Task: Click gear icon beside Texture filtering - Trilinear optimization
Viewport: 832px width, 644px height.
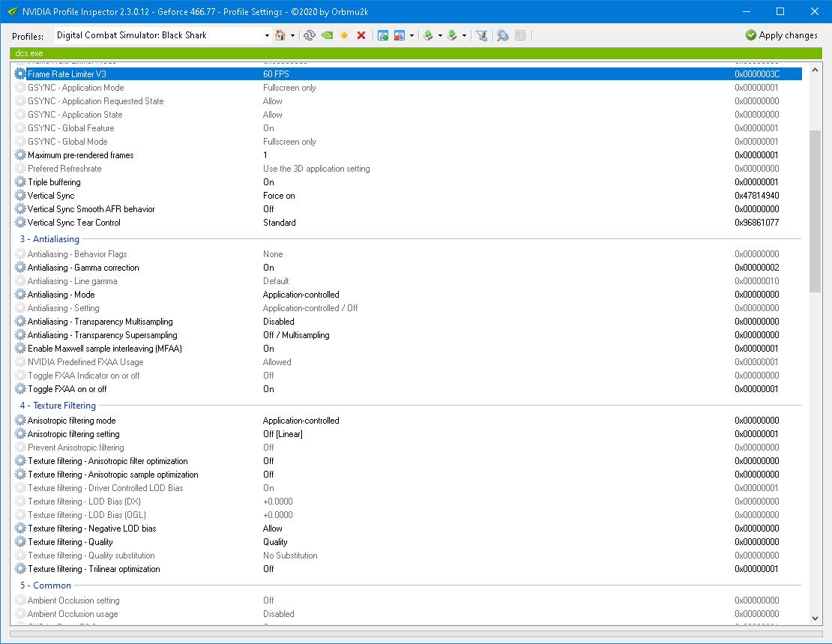Action: (20, 569)
